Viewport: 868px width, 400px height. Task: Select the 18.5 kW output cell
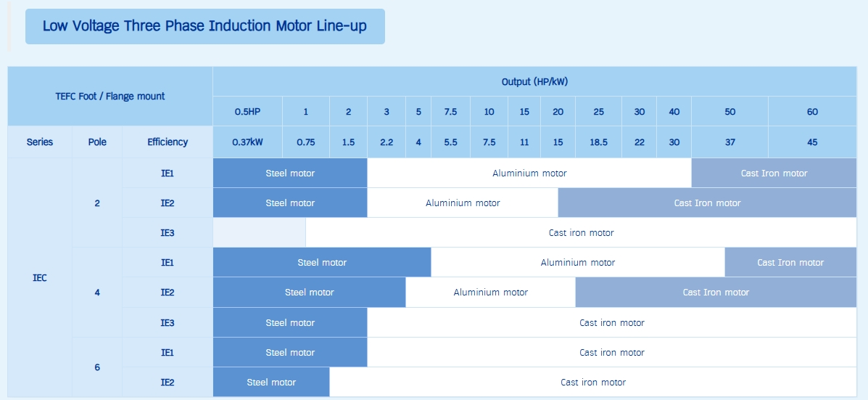click(x=598, y=142)
